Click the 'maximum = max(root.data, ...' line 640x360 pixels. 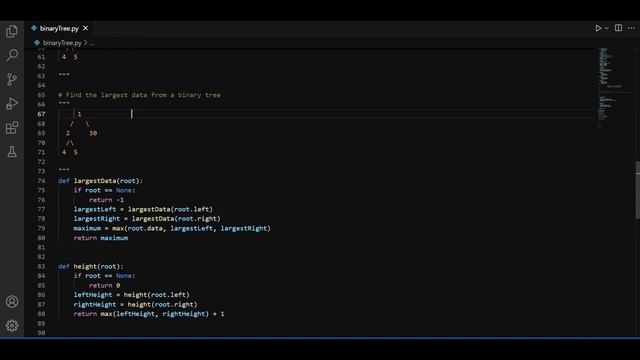pyautogui.click(x=172, y=228)
